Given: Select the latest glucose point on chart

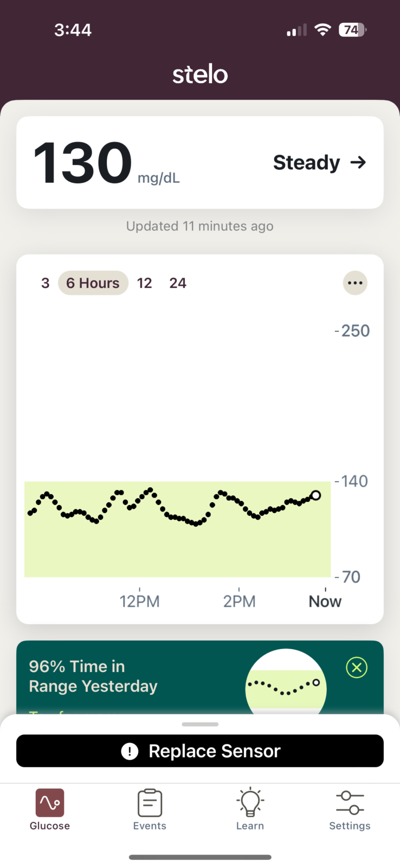Looking at the screenshot, I should (x=316, y=495).
